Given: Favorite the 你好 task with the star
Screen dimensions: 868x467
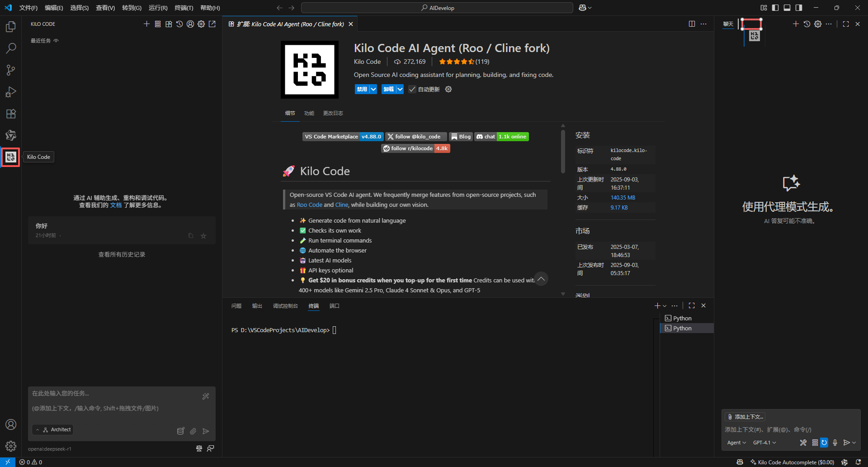Looking at the screenshot, I should [x=203, y=236].
